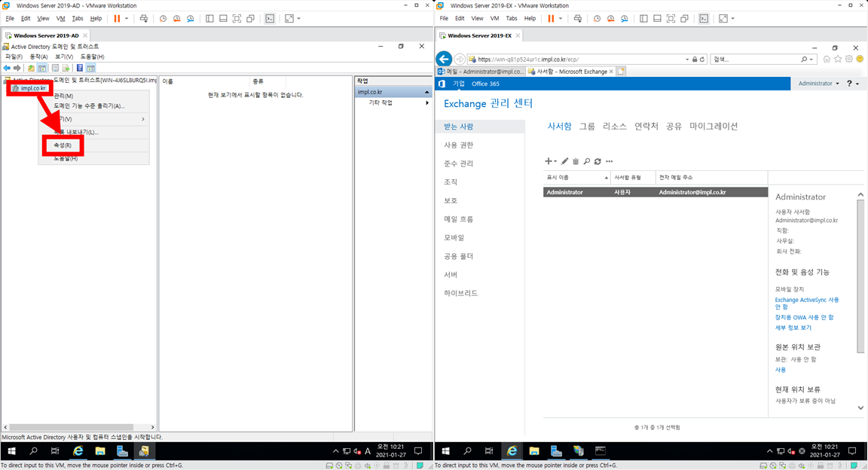
Task: Click the Exchange ActiveSync 사용 안 함 link
Action: click(x=807, y=303)
